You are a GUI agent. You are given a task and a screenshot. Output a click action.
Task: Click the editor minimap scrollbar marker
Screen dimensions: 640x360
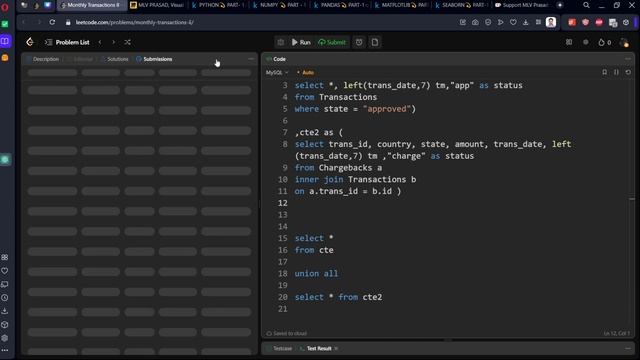pyautogui.click(x=632, y=199)
